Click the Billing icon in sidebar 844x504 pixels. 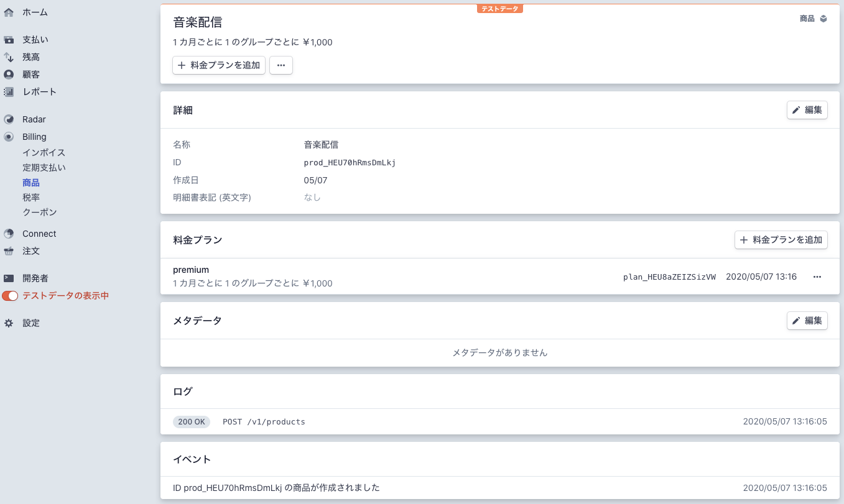[x=9, y=137]
